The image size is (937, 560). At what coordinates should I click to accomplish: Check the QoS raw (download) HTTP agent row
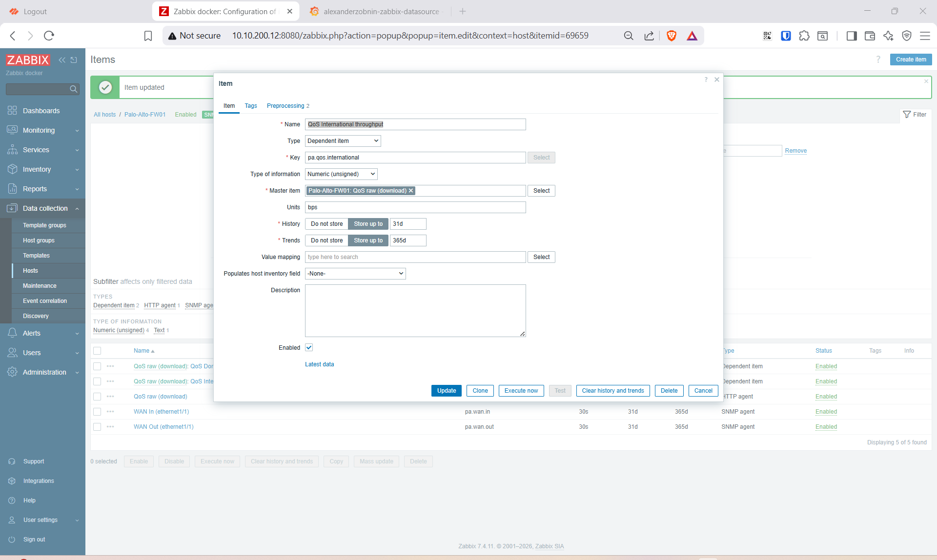97,397
